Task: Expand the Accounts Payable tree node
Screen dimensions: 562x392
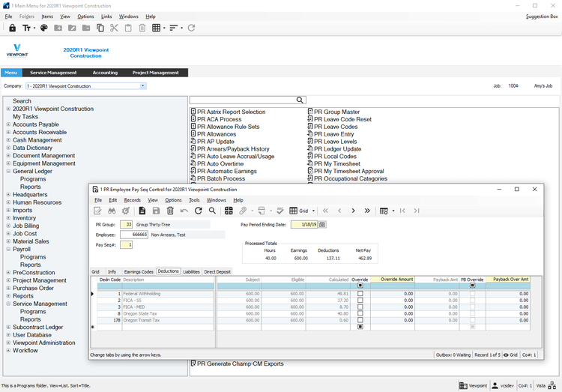Action: [x=8, y=124]
